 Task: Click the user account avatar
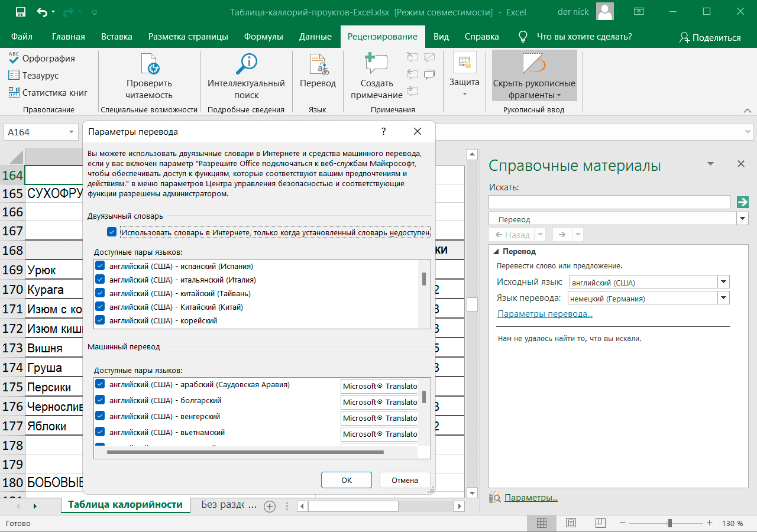click(x=604, y=12)
